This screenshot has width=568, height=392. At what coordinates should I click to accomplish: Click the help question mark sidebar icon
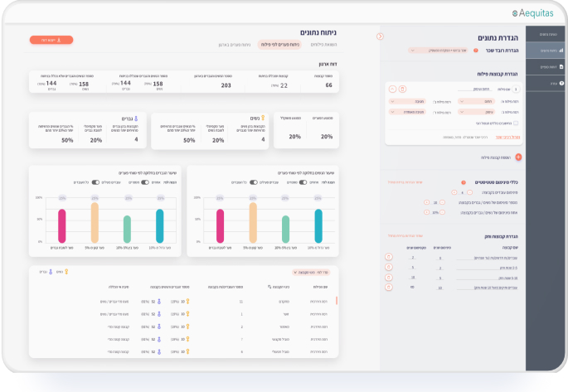561,83
